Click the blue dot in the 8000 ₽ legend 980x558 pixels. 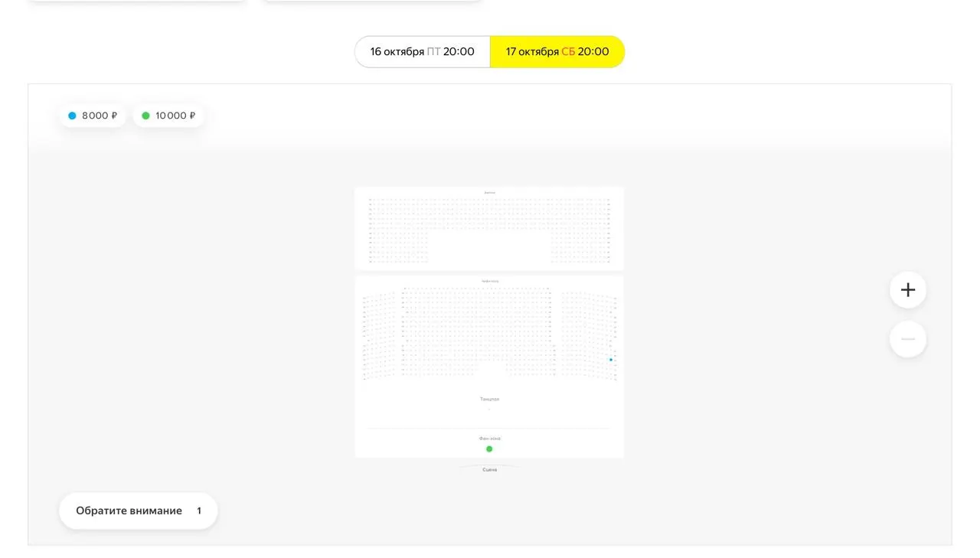[72, 116]
